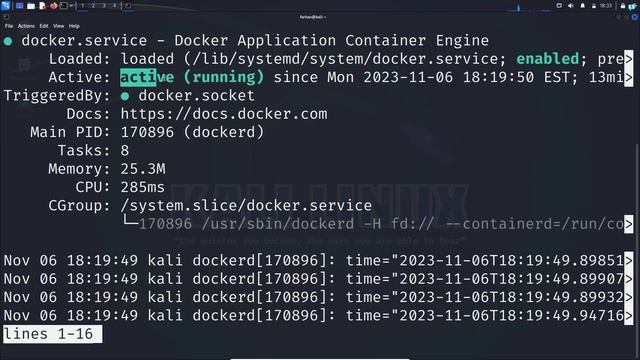Click the lock screen padlock icon
Image resolution: width=640 pixels, height=360 pixels.
click(x=623, y=6)
